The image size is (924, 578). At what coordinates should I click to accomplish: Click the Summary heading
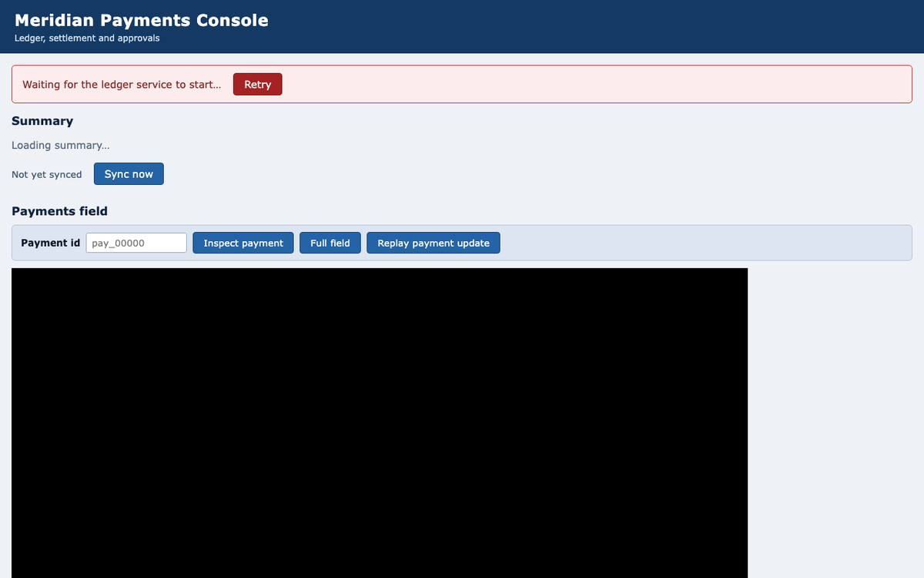click(42, 121)
